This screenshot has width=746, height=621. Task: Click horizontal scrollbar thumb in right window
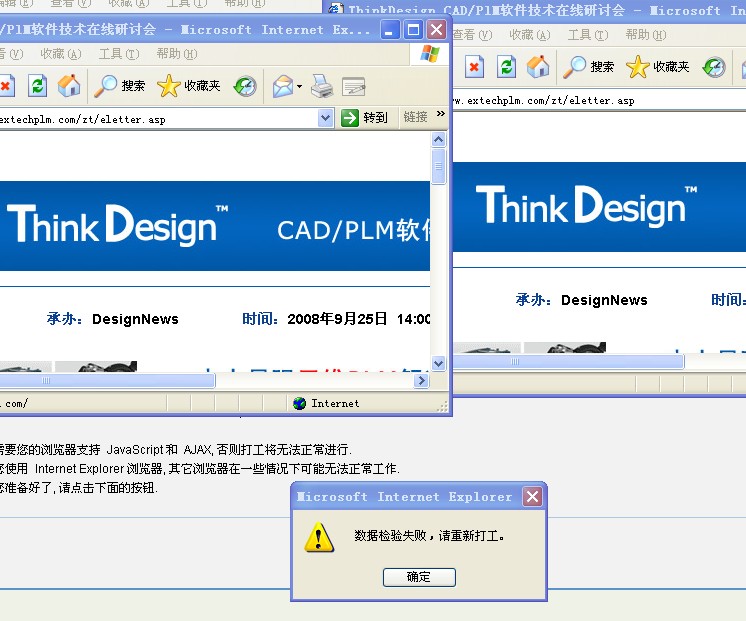(569, 362)
